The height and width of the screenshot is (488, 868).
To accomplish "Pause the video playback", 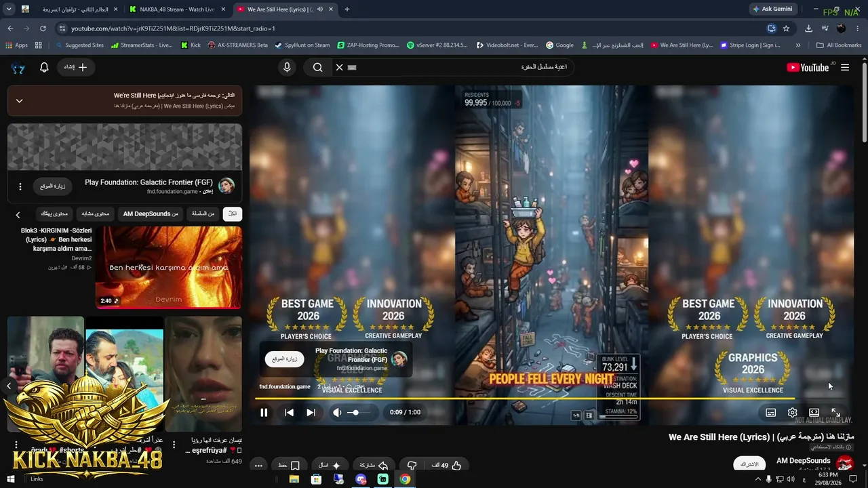I will tap(264, 412).
